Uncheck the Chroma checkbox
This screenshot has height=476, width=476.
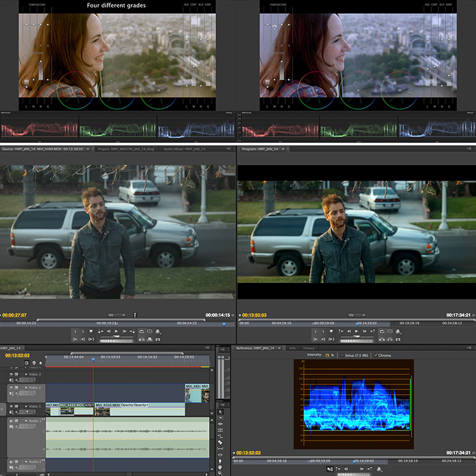[376, 355]
